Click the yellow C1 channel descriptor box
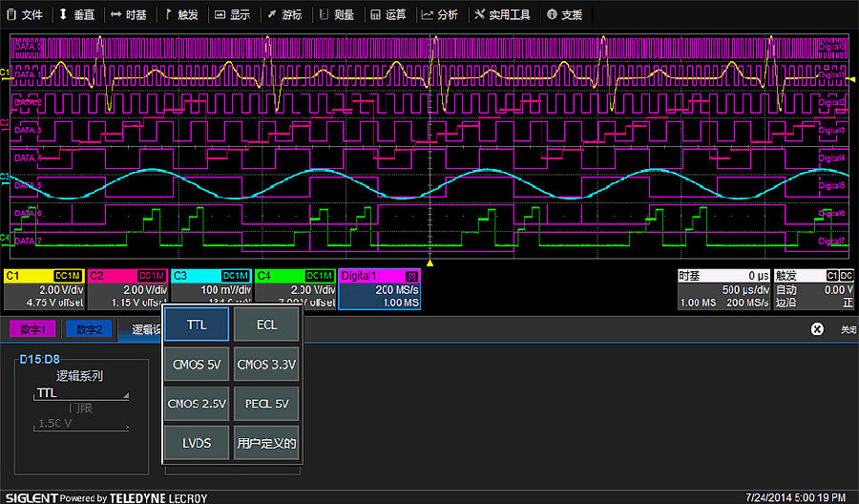This screenshot has width=859, height=504. pyautogui.click(x=43, y=288)
